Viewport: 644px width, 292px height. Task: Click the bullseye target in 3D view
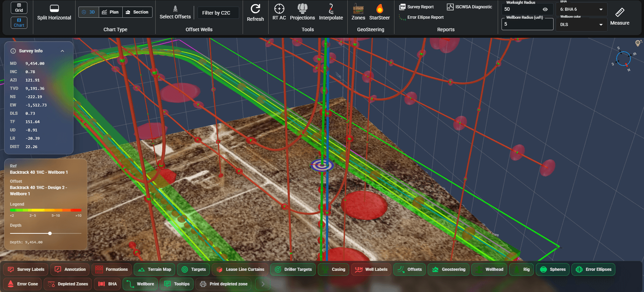tap(322, 165)
